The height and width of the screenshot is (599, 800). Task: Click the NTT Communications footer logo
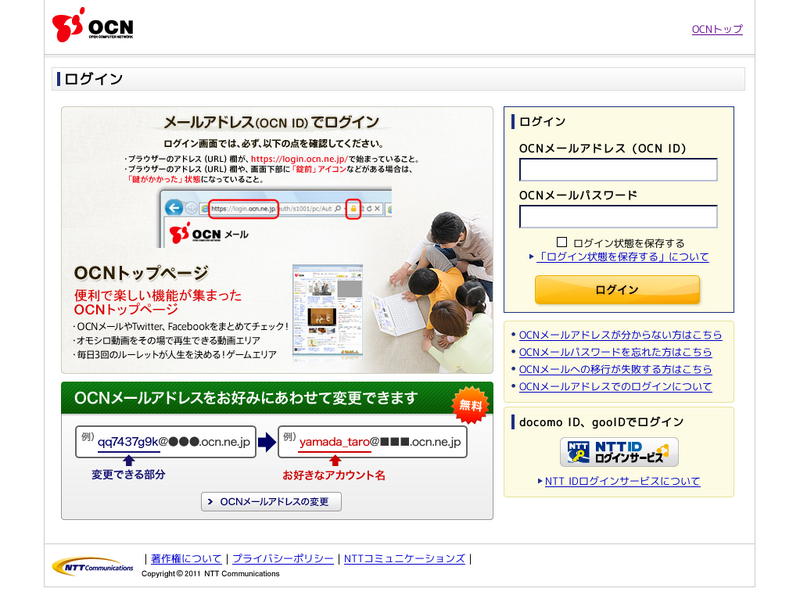click(92, 566)
